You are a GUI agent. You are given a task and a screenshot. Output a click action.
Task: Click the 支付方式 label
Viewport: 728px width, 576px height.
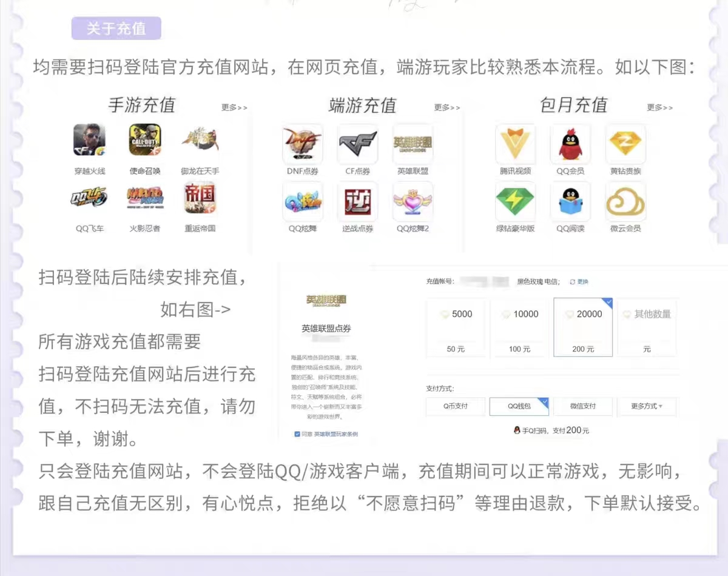click(440, 388)
